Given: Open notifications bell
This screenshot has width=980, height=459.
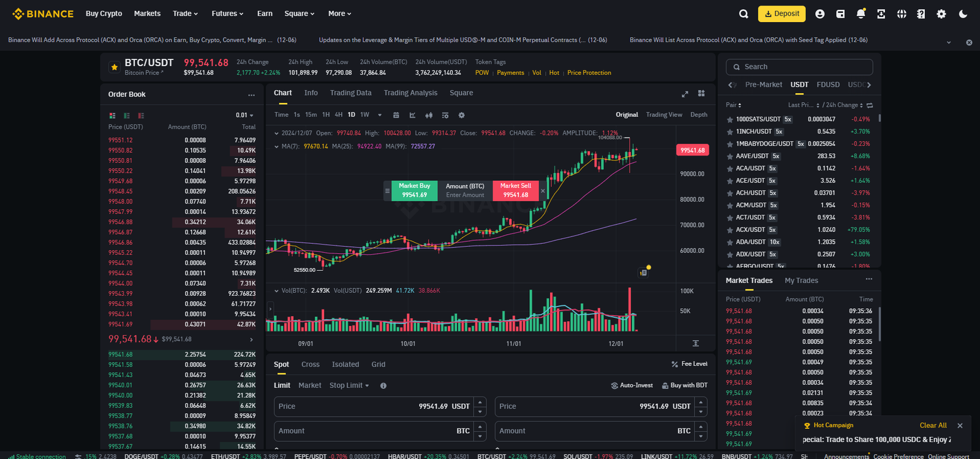Looking at the screenshot, I should 861,13.
